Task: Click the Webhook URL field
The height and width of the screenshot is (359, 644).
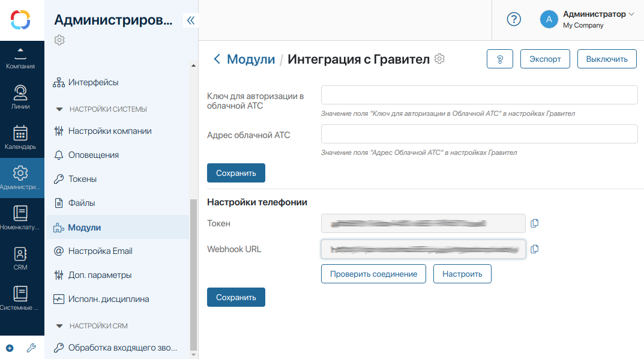Action: [x=423, y=249]
